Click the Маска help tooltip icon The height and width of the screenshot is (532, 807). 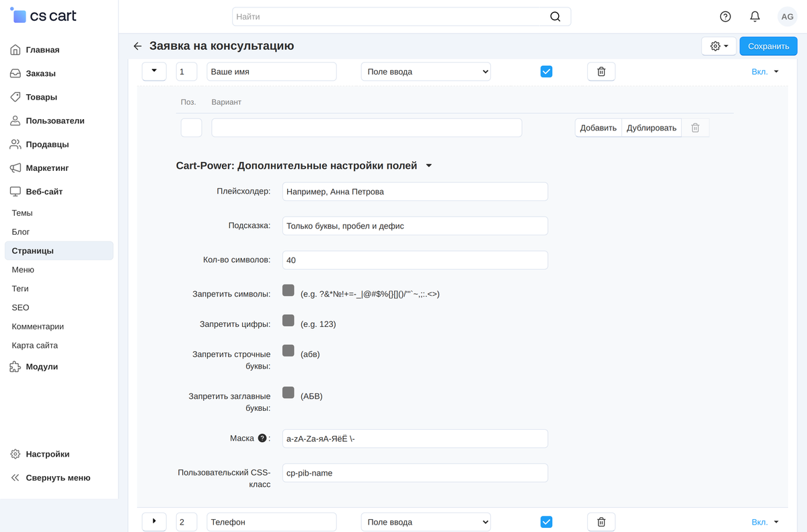pyautogui.click(x=262, y=438)
